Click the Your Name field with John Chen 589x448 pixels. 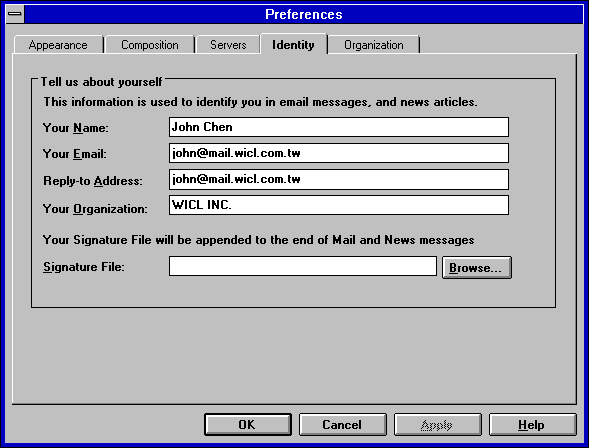pyautogui.click(x=339, y=127)
